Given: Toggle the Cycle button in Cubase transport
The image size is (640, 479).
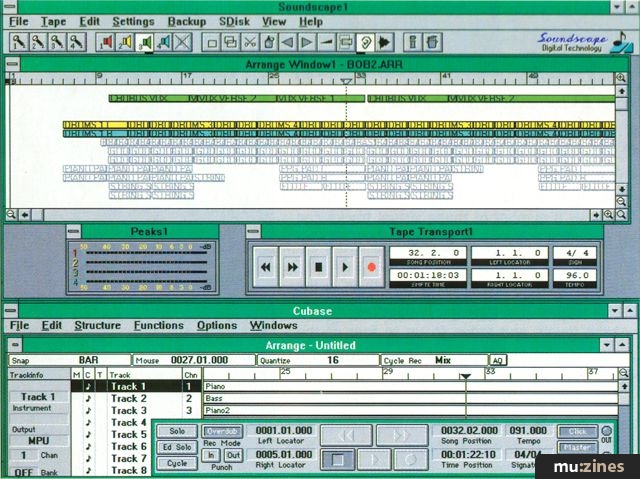Looking at the screenshot, I should point(176,463).
